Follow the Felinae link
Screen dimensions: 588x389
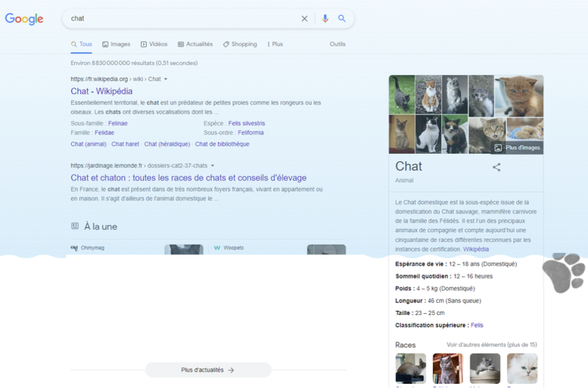(118, 123)
